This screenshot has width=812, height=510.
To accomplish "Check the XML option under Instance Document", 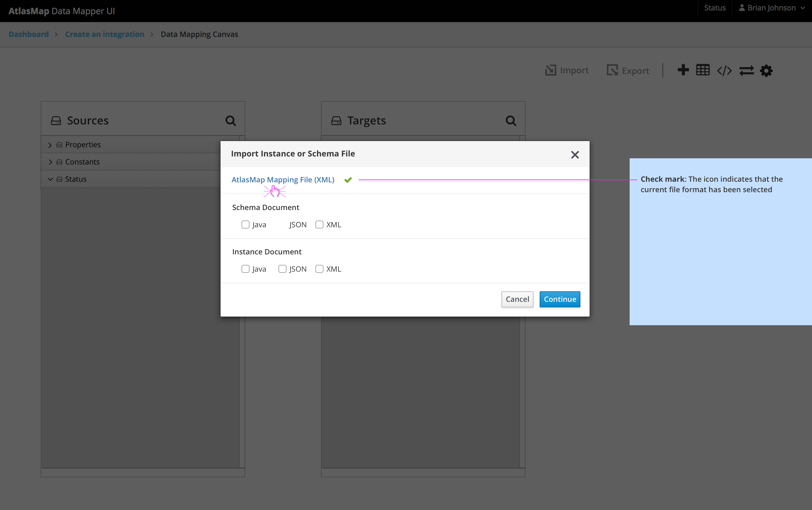I will coord(319,269).
